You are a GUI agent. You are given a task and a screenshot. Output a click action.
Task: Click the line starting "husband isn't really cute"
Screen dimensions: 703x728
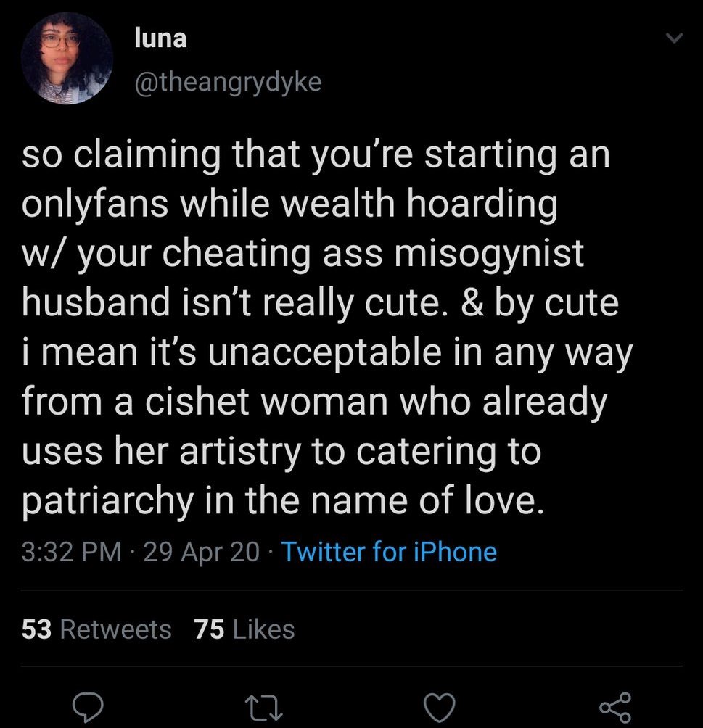click(319, 303)
